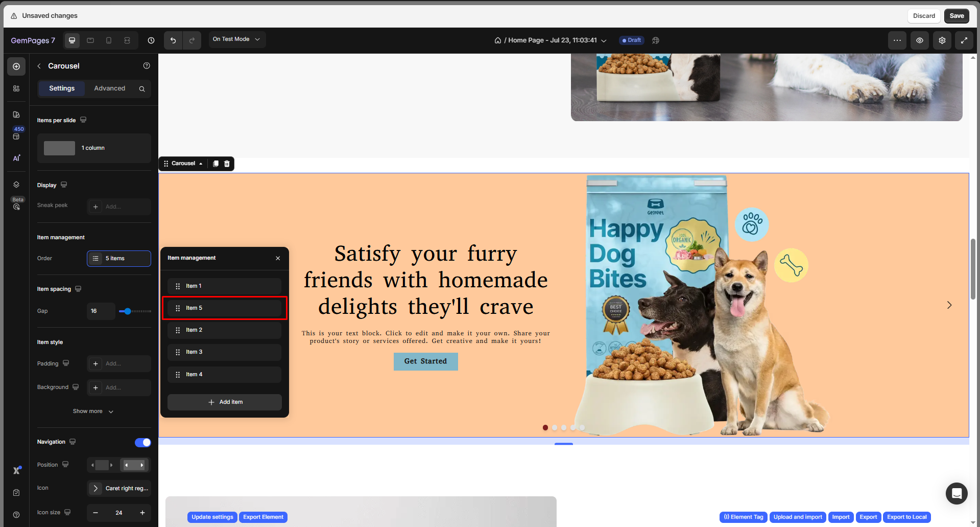Switch to mobile device view icon
Viewport: 980px width, 527px height.
click(109, 40)
